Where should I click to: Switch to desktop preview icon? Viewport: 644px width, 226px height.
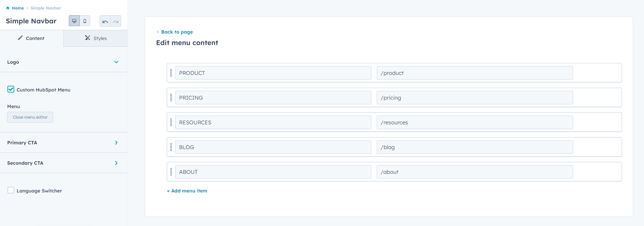click(74, 21)
